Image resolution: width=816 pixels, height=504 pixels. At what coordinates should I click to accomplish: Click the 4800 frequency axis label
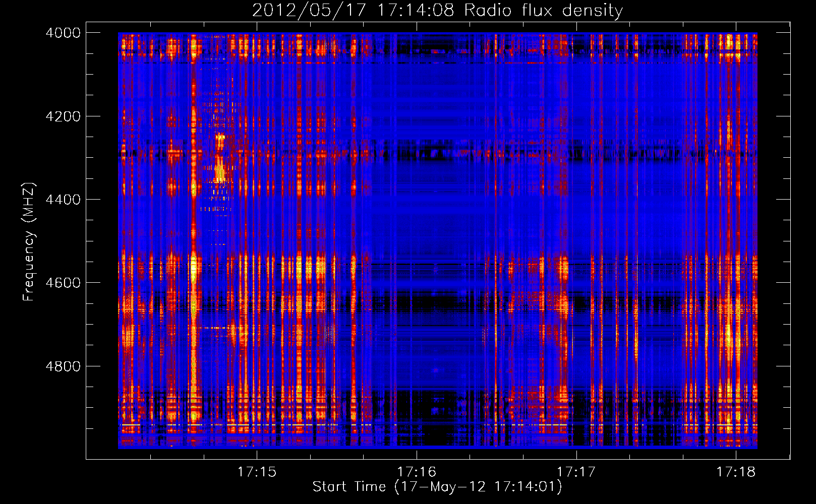click(63, 366)
